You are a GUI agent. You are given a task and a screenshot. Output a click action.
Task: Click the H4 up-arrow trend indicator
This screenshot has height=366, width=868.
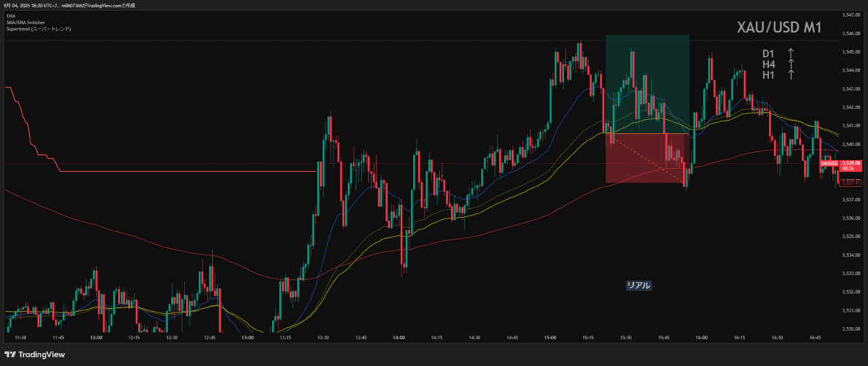click(791, 64)
